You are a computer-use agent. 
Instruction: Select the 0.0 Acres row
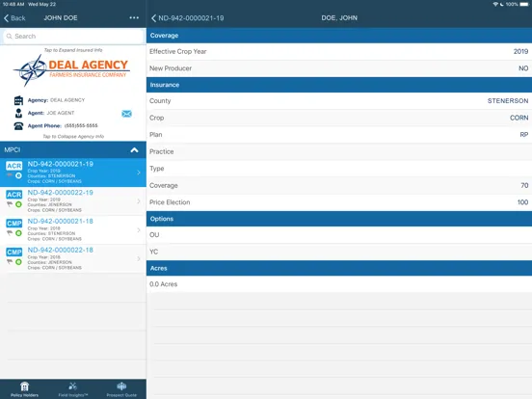point(339,284)
